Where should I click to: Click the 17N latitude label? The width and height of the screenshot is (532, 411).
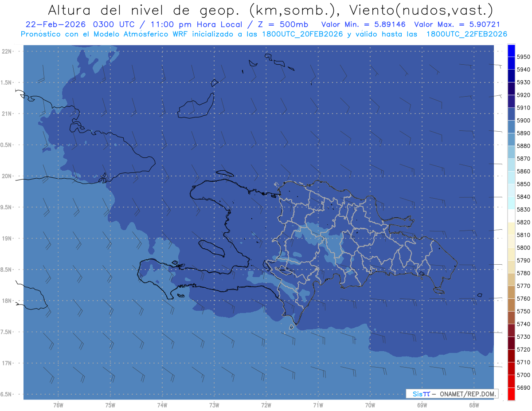(x=7, y=363)
